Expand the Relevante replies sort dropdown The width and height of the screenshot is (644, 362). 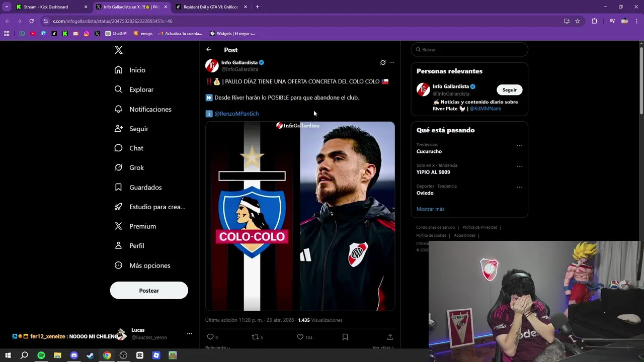click(x=218, y=347)
